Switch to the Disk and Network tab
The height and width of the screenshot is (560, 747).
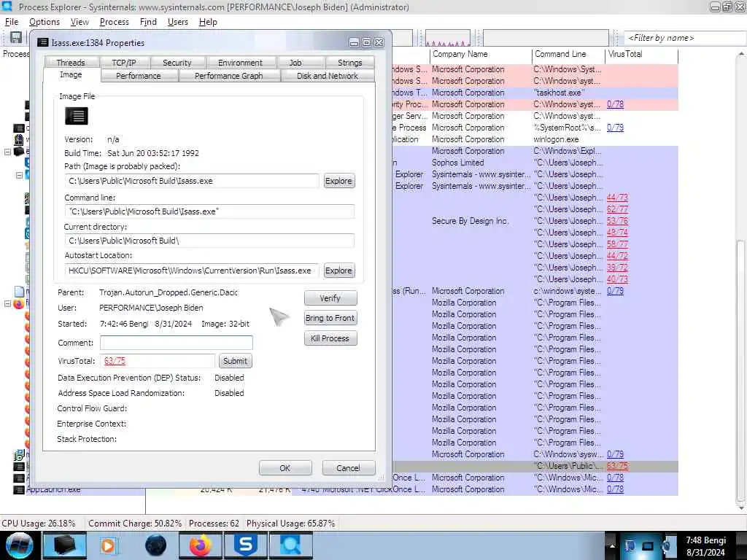328,76
